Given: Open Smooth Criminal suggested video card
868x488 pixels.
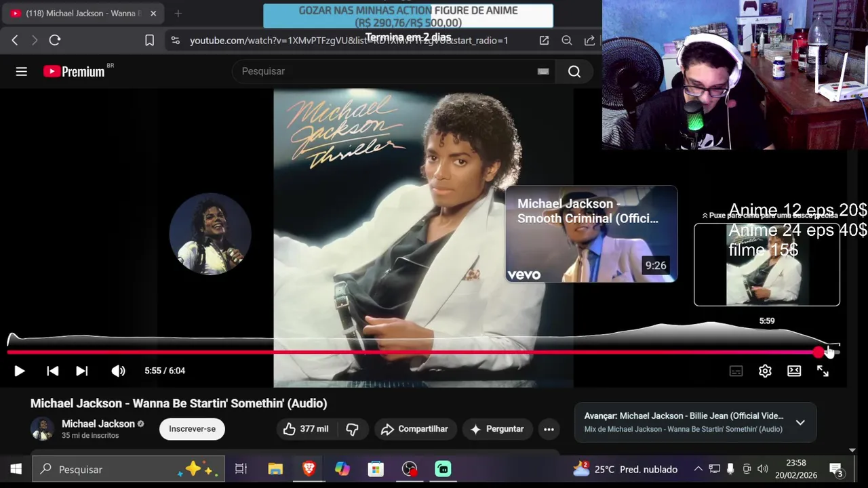Looking at the screenshot, I should tap(591, 234).
